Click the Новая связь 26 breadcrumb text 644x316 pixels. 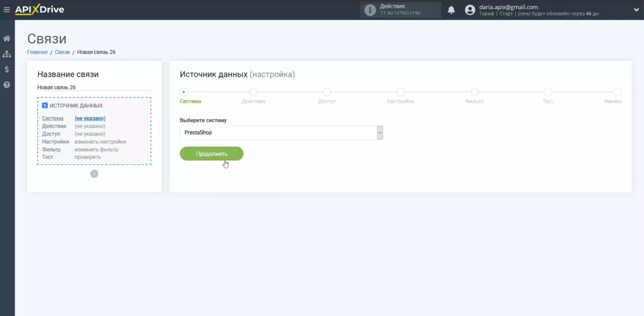(x=96, y=52)
